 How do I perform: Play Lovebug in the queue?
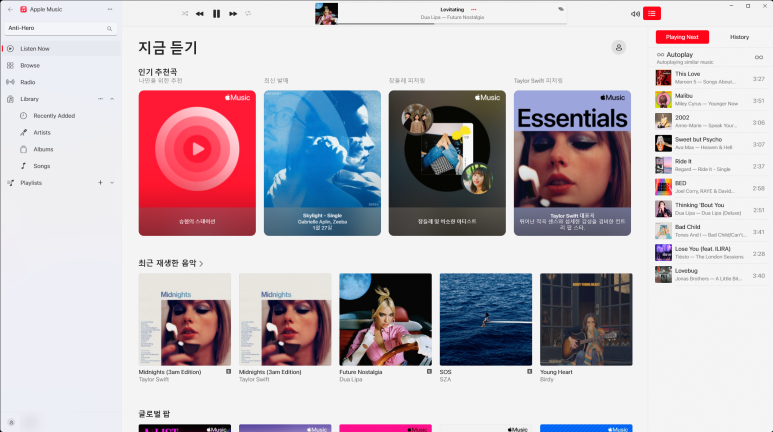point(710,275)
